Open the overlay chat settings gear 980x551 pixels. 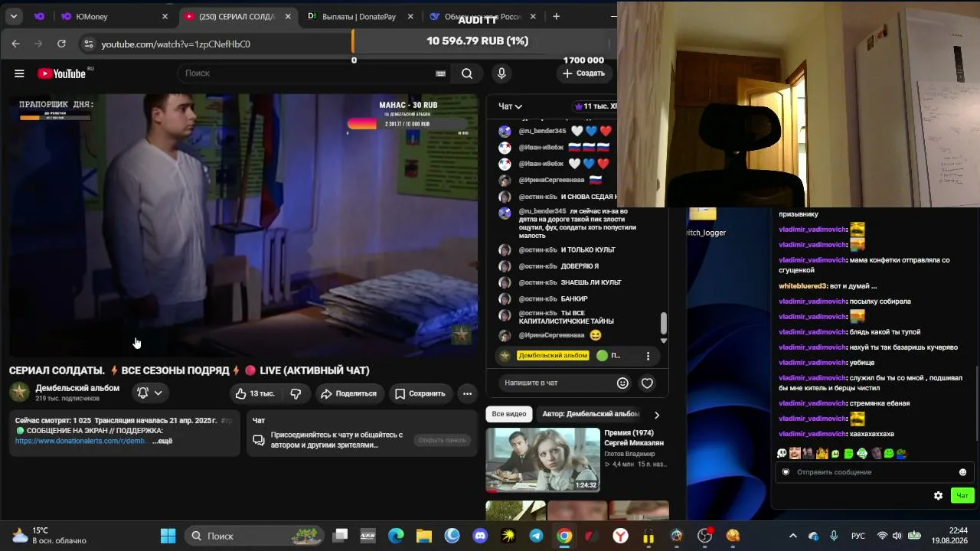pyautogui.click(x=938, y=496)
